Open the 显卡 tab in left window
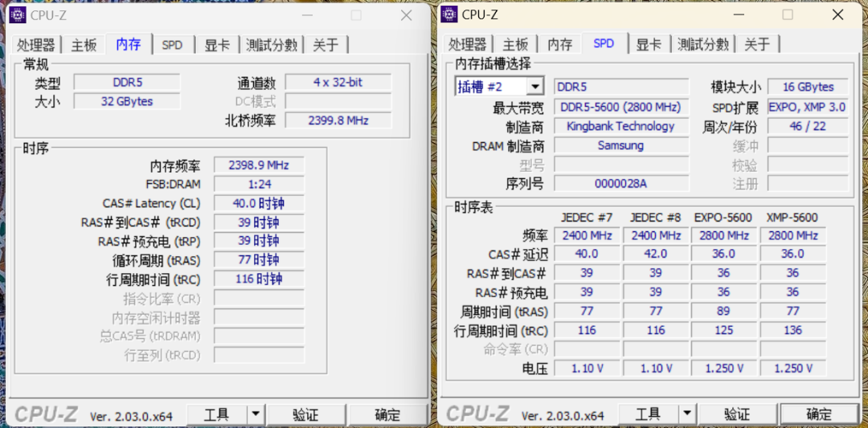The height and width of the screenshot is (428, 868). [218, 45]
